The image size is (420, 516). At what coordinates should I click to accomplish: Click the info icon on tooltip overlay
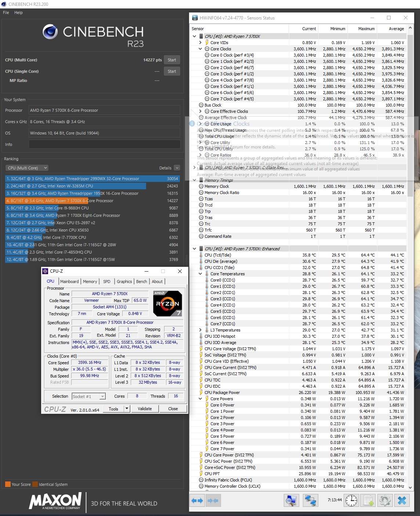click(x=192, y=124)
